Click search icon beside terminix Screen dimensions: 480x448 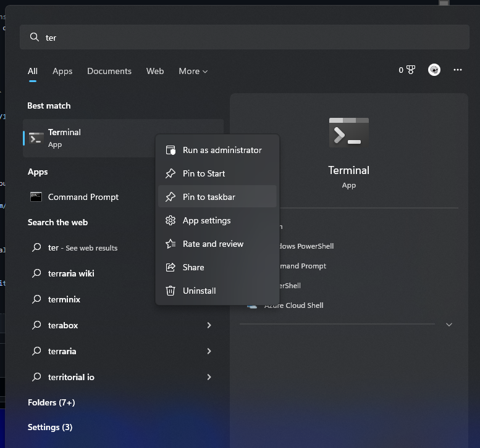pyautogui.click(x=36, y=299)
